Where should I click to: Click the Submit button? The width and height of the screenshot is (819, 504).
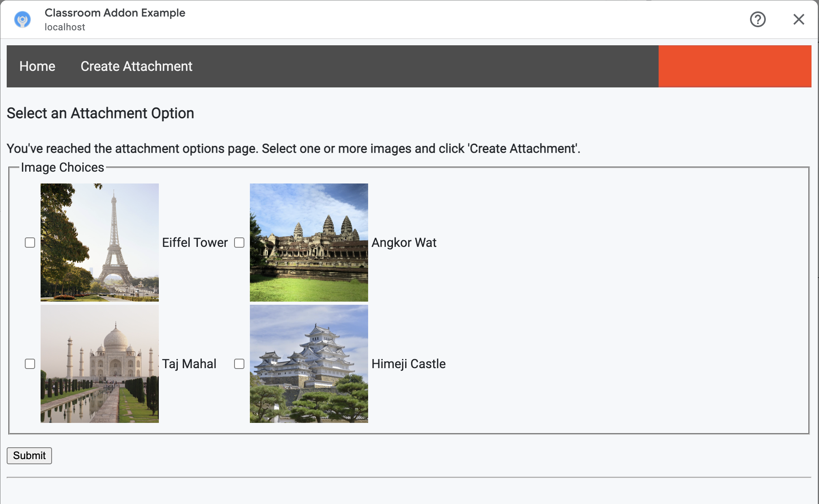coord(29,456)
